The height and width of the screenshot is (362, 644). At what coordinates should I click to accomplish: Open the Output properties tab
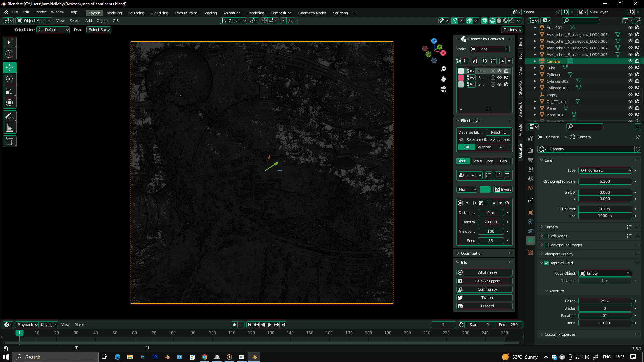[530, 160]
